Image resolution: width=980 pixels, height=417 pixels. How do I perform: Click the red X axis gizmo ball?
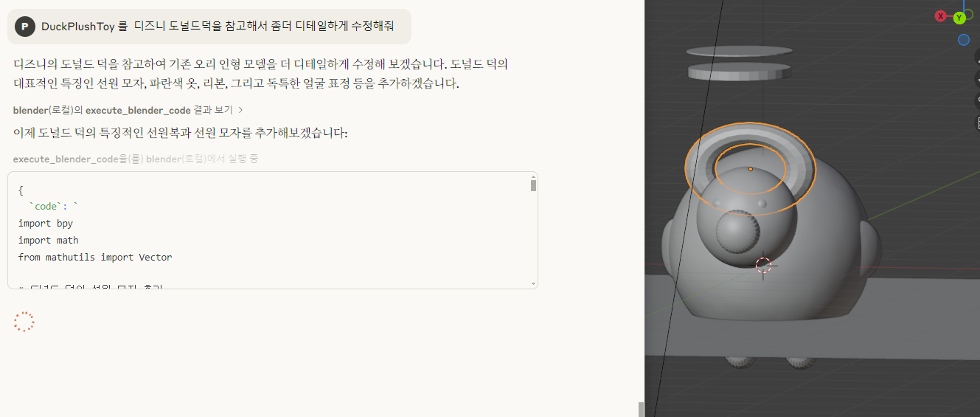pos(940,16)
